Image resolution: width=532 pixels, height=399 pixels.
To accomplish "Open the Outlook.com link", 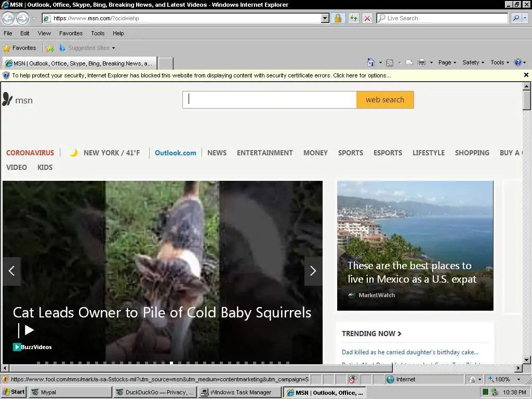I will [176, 153].
